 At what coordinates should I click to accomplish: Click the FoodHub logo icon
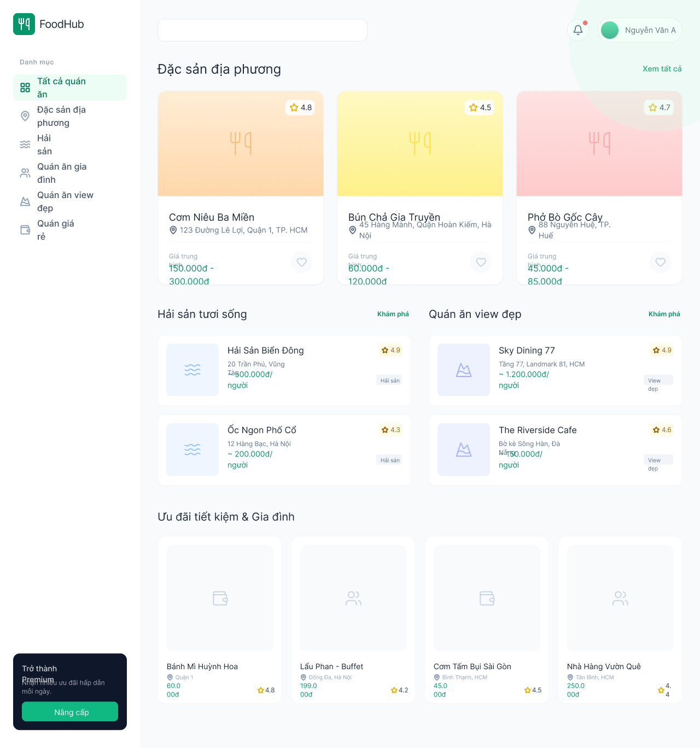(24, 24)
